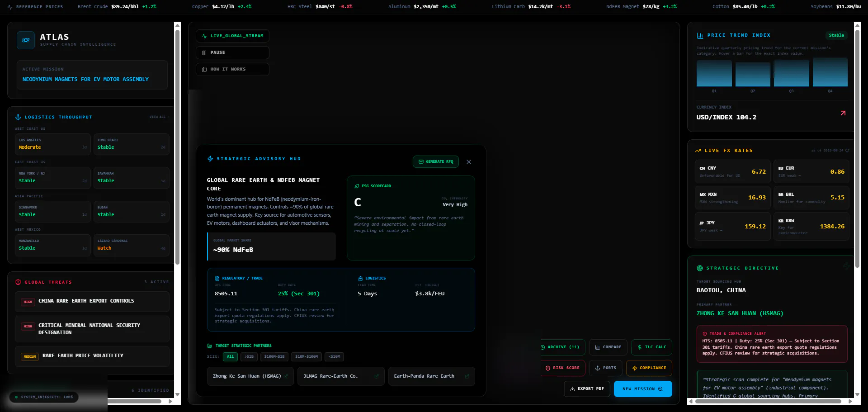Select the Q4 bar in Price Trend Index
The width and height of the screenshot is (868, 412).
point(830,72)
